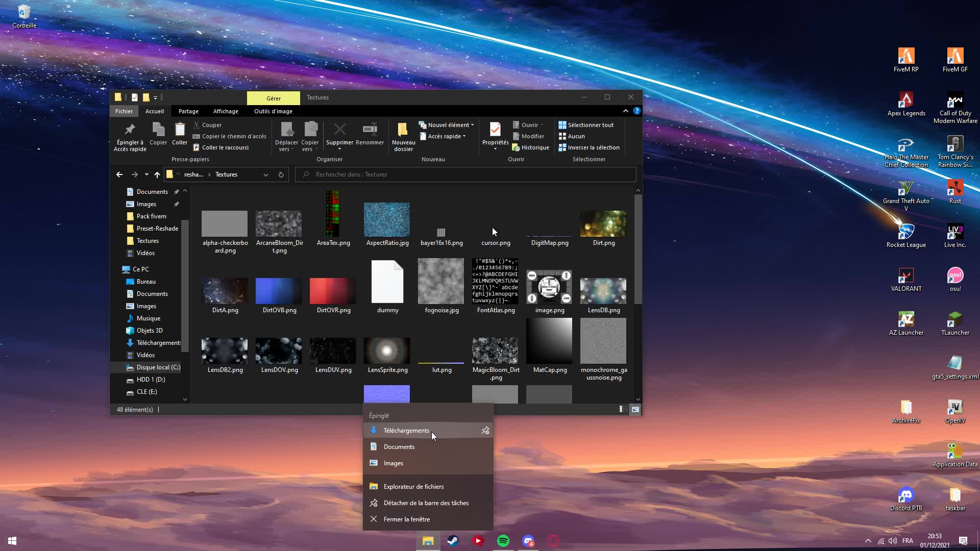Open the Accès rapide ribbon dropdown

coord(444,136)
